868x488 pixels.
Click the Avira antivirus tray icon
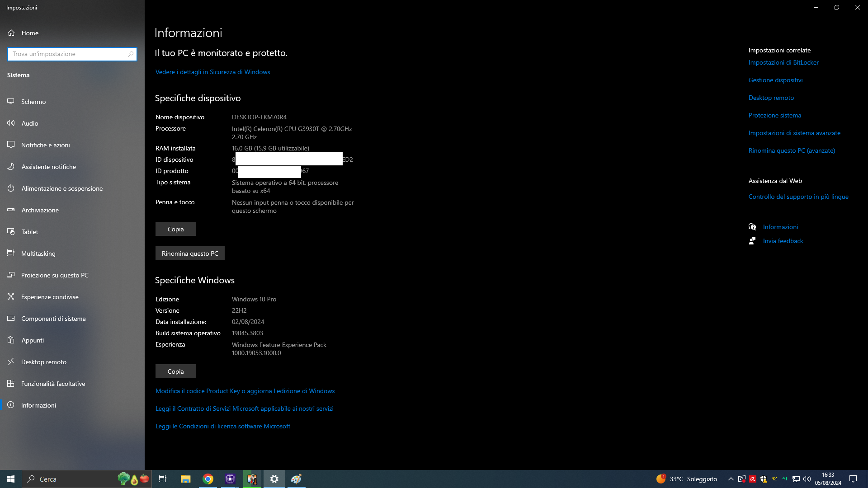pos(753,479)
